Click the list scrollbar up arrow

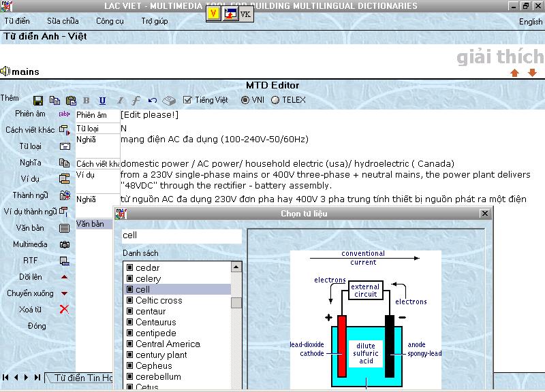tap(236, 267)
